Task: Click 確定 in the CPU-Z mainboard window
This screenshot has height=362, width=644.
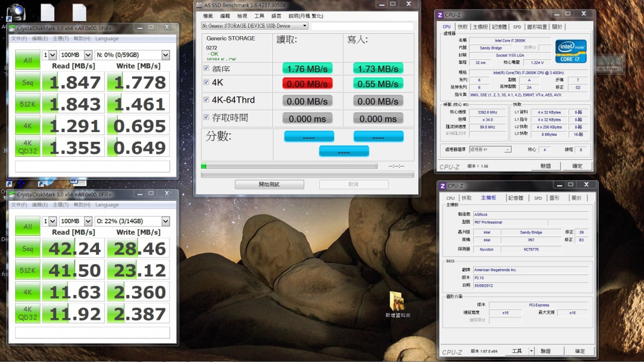Action: click(x=580, y=351)
